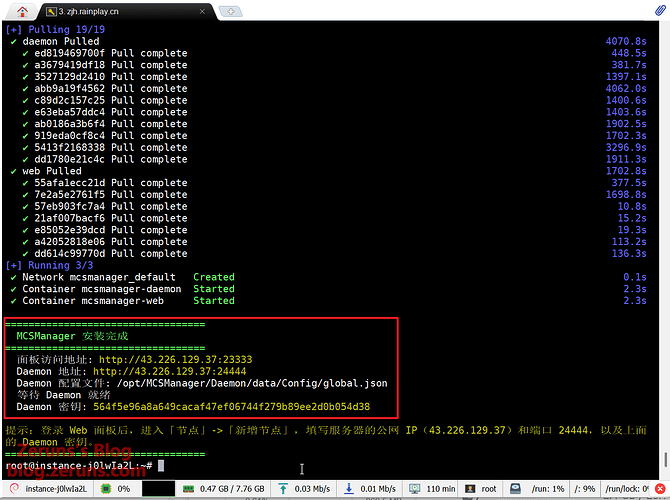The height and width of the screenshot is (500, 670).
Task: Click 'MCSManager 安装完成' heading
Action: coord(72,336)
